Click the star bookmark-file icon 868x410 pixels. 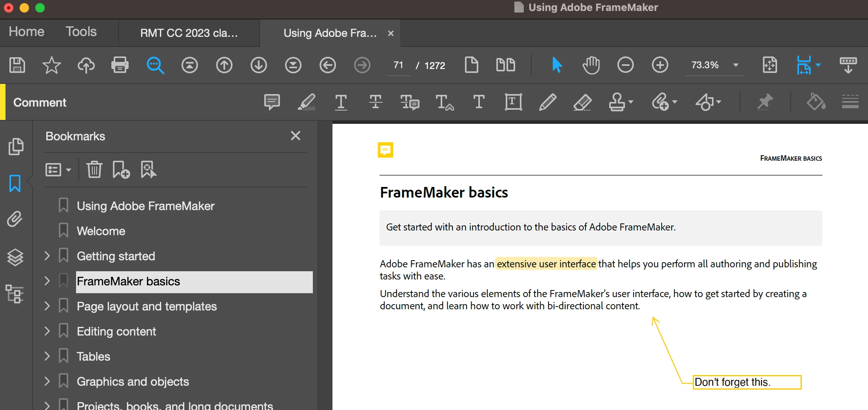[x=51, y=65]
